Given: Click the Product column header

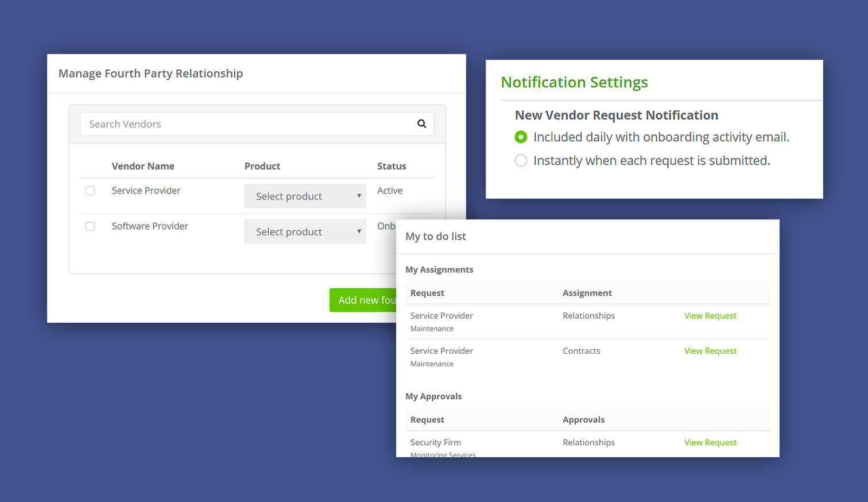Looking at the screenshot, I should coord(262,166).
